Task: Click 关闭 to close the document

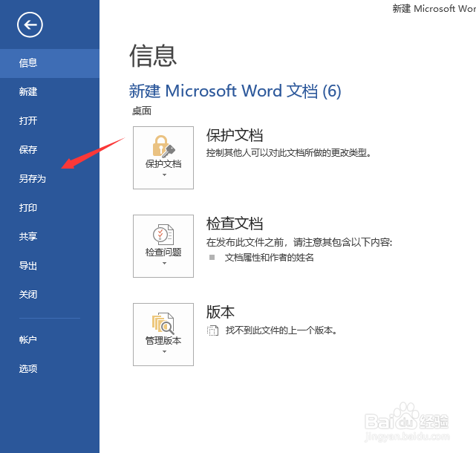Action: click(50, 295)
